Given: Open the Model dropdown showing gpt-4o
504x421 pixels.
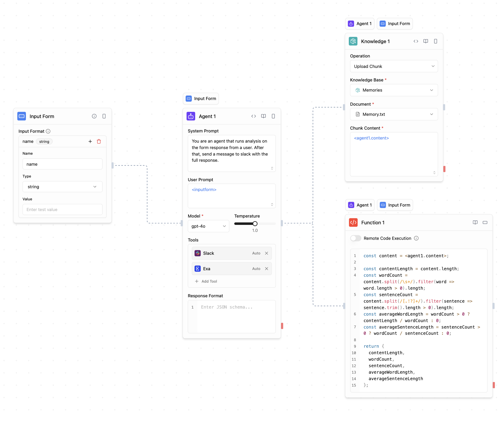Looking at the screenshot, I should pos(208,226).
